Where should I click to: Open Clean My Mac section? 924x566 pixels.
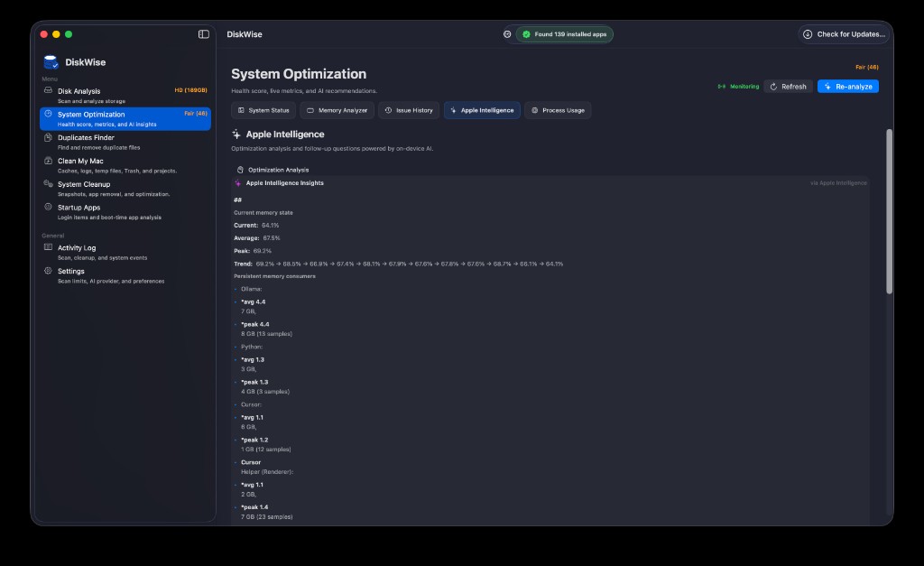click(x=125, y=165)
